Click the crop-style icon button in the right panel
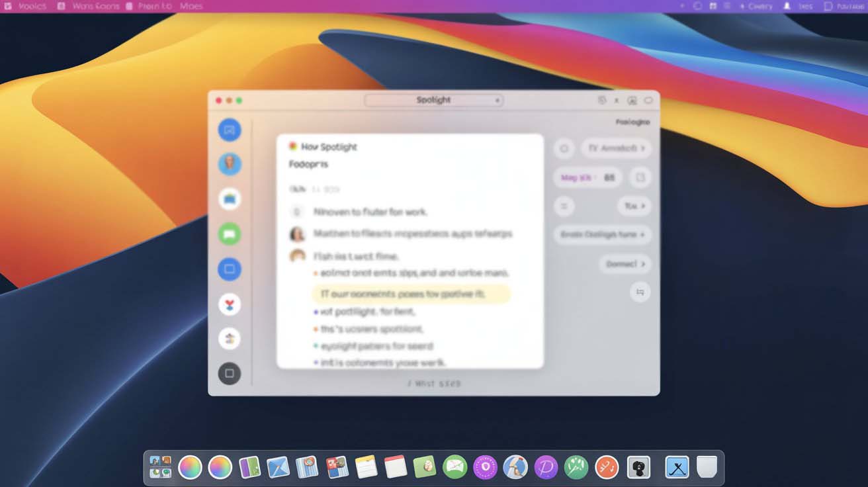 click(x=640, y=292)
